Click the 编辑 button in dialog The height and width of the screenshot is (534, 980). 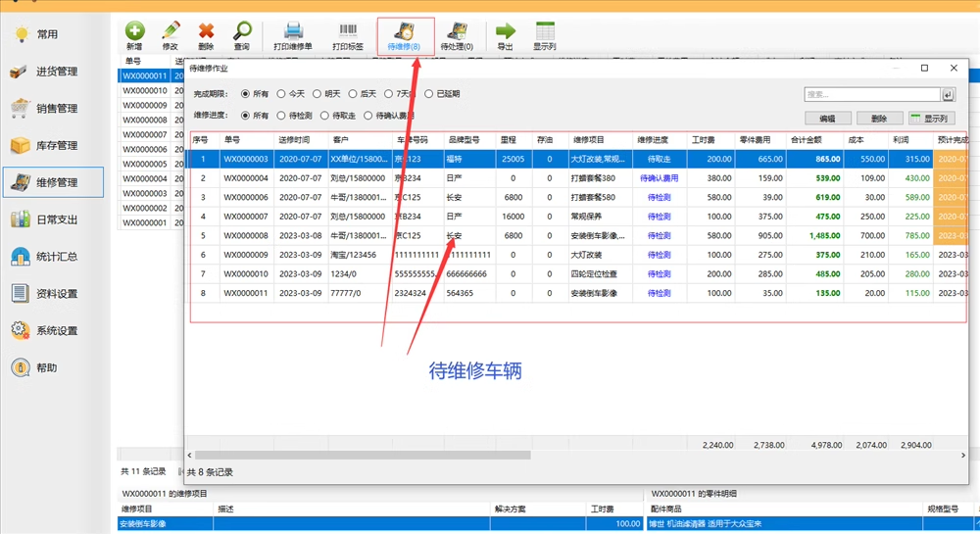pos(827,118)
